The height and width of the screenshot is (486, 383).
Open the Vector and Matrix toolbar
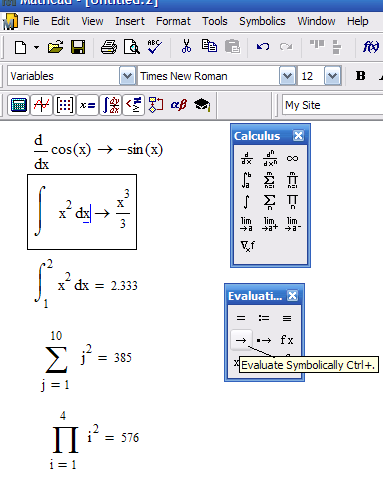pos(64,105)
